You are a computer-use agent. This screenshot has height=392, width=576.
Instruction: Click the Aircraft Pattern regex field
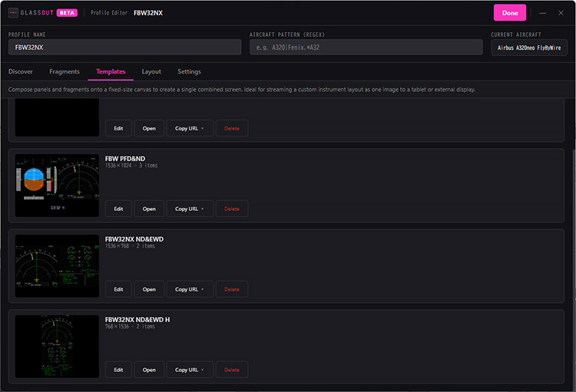[x=366, y=48]
